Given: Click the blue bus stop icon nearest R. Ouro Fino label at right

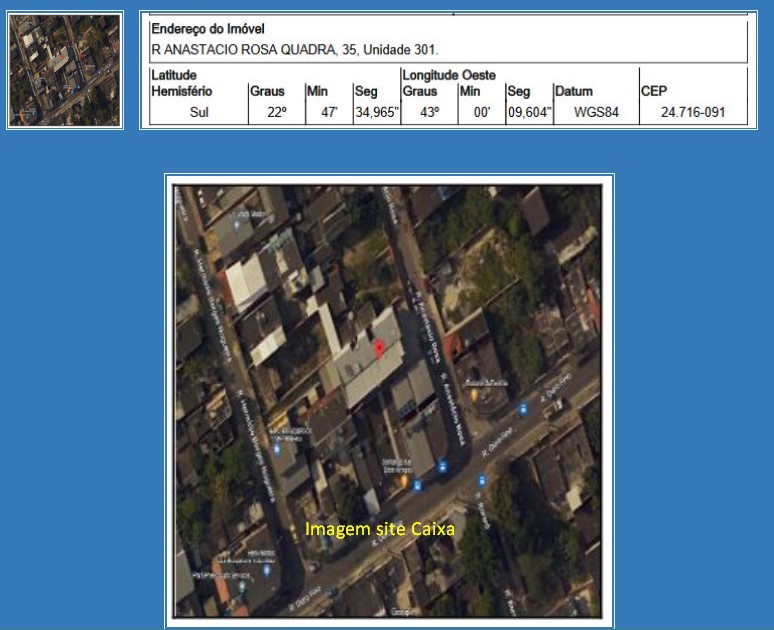Looking at the screenshot, I should [x=523, y=409].
